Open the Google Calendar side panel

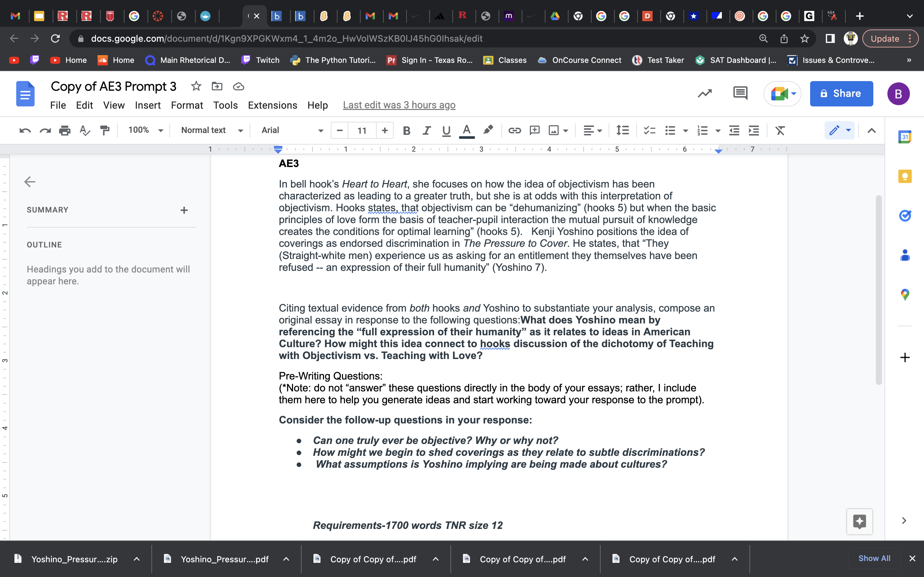pyautogui.click(x=905, y=136)
